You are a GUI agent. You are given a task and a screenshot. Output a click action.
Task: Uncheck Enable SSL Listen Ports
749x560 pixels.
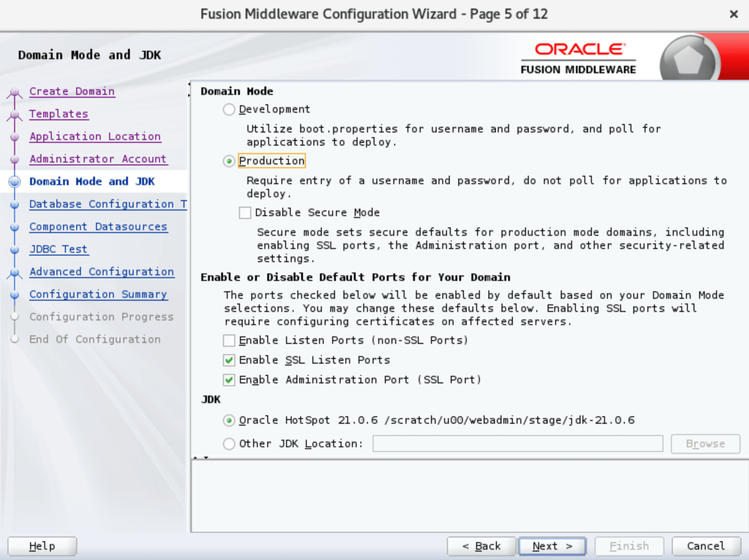[229, 360]
